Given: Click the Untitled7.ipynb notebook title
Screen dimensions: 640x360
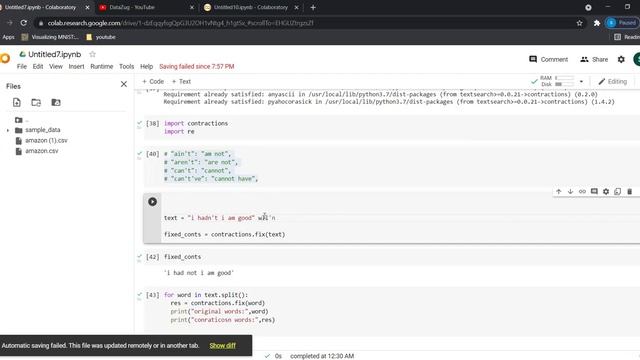Looking at the screenshot, I should coord(55,54).
